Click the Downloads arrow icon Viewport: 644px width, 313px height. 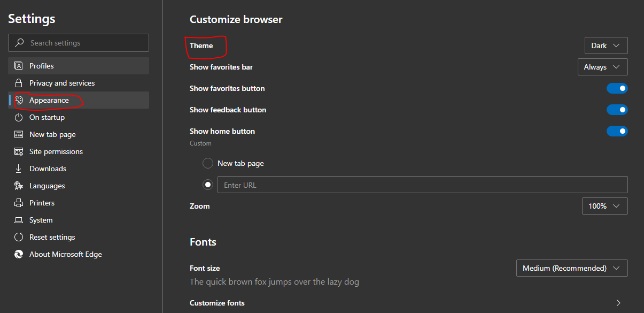tap(19, 169)
